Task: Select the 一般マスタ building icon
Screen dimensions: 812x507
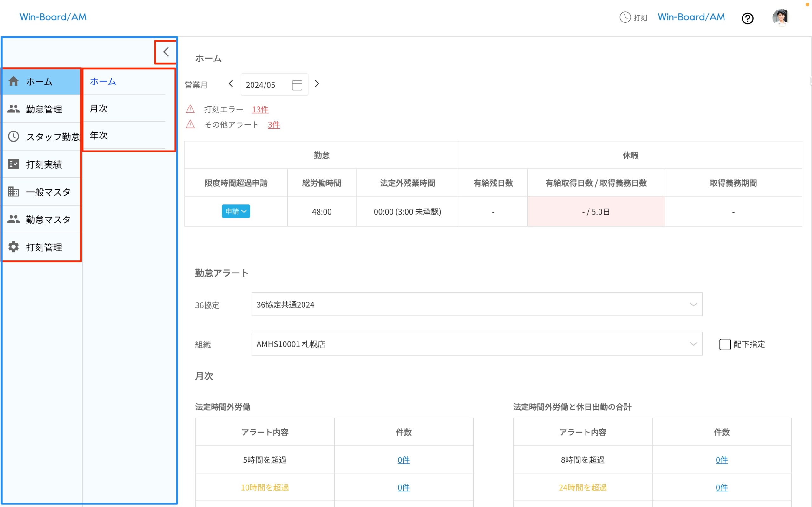Action: click(14, 191)
